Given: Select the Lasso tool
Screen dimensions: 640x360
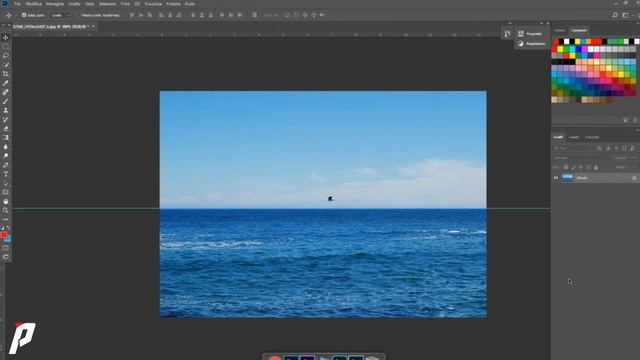Looking at the screenshot, I should pos(5,56).
